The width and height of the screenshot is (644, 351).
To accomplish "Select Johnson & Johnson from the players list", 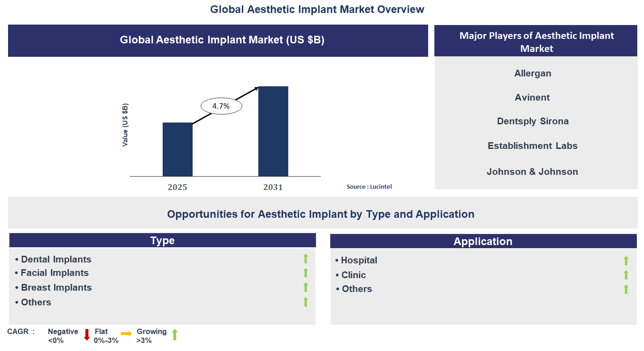I will click(532, 171).
